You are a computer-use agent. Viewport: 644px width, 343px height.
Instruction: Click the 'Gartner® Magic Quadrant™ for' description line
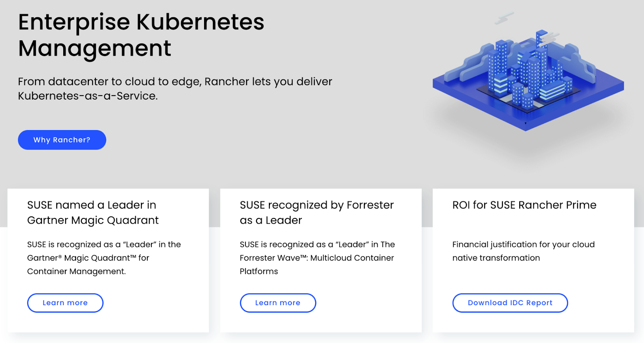point(88,258)
